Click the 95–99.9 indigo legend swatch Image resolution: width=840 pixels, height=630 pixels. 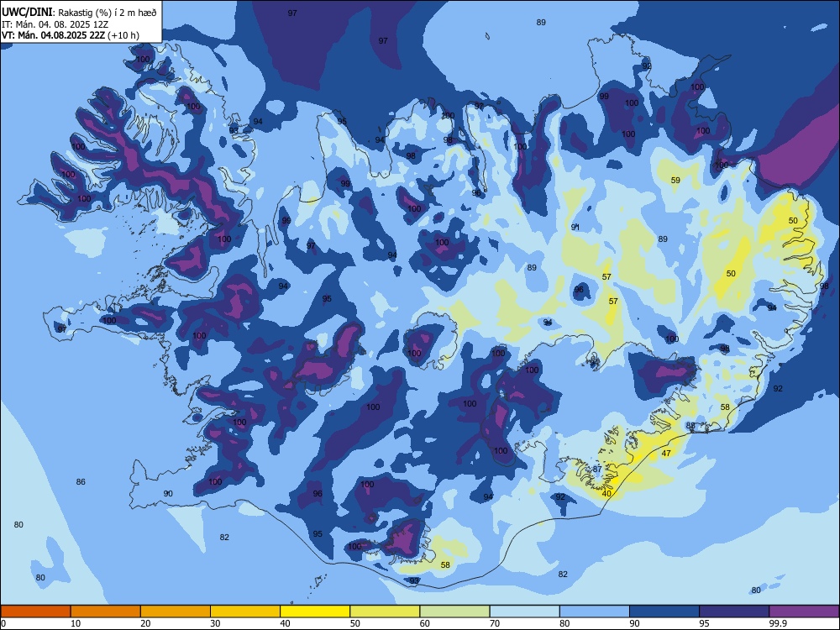[734, 612]
